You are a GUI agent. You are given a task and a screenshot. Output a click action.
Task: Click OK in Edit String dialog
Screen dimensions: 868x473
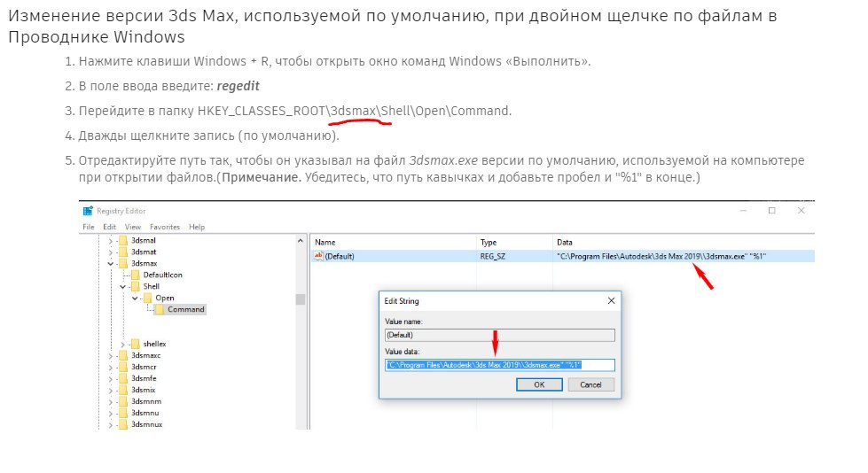(539, 384)
